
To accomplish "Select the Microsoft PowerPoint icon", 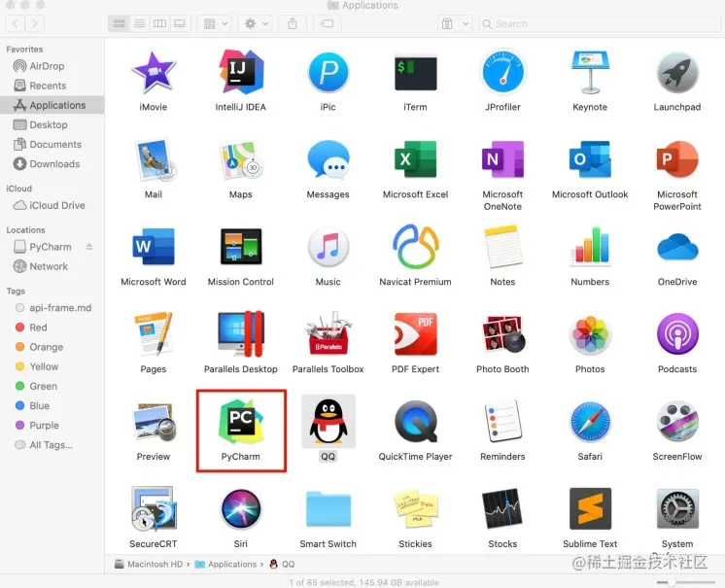I will (677, 159).
